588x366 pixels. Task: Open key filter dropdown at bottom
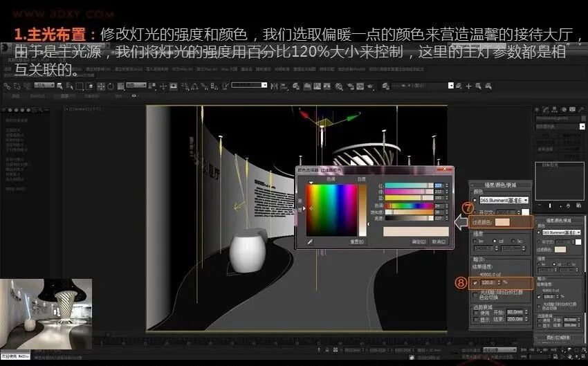click(500, 350)
